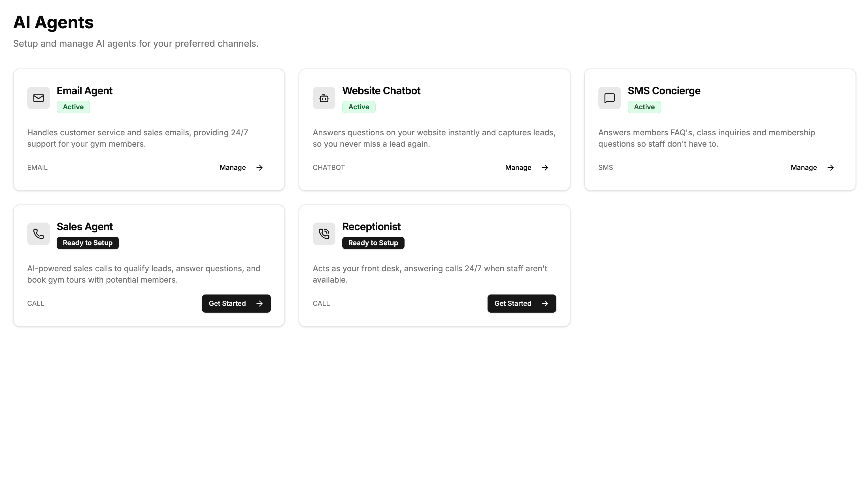
Task: Click the Ready to Setup badge on Sales Agent
Action: click(x=87, y=243)
